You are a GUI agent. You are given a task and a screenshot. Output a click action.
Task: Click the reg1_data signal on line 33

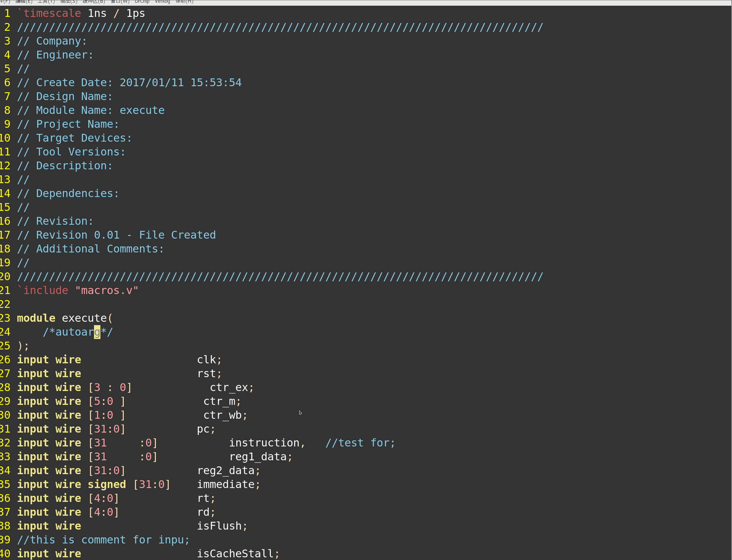coord(259,456)
